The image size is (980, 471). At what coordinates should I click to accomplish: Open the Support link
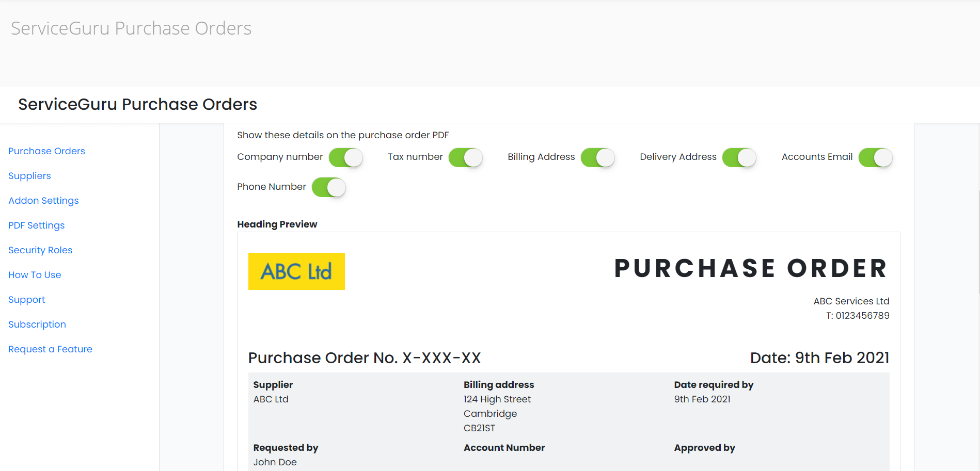[x=26, y=300]
